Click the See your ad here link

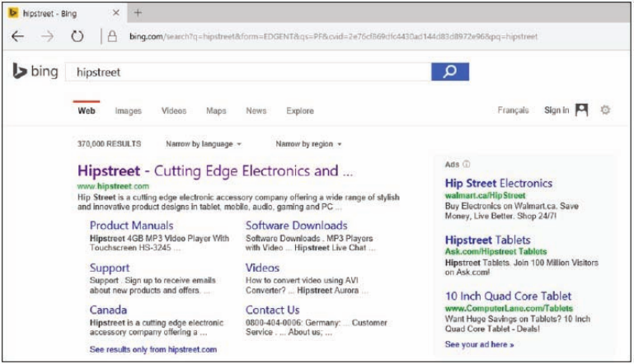(480, 344)
